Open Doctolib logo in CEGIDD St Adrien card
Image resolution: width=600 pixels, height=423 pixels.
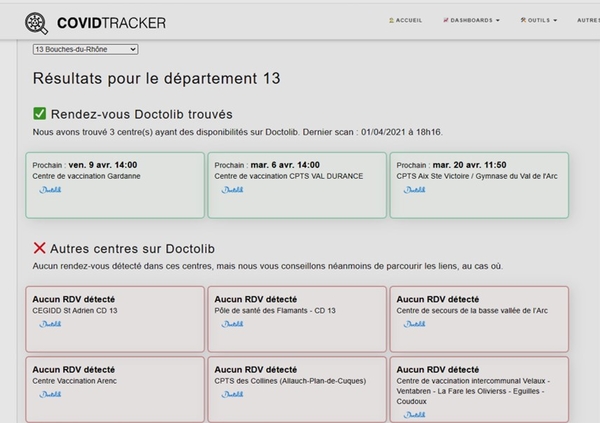50,324
